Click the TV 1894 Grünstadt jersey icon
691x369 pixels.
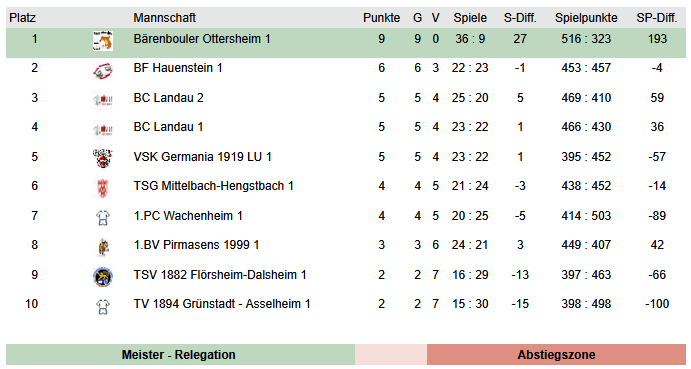pyautogui.click(x=103, y=306)
